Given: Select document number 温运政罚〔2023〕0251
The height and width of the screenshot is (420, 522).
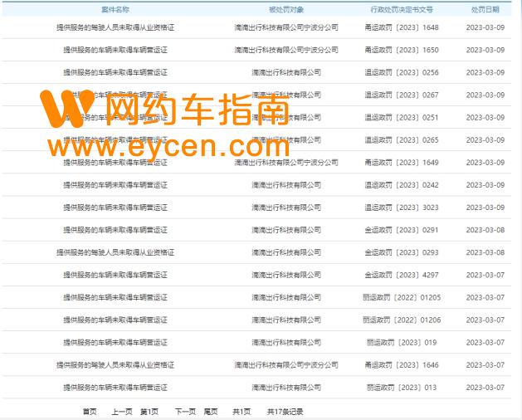Looking at the screenshot, I should tap(402, 117).
